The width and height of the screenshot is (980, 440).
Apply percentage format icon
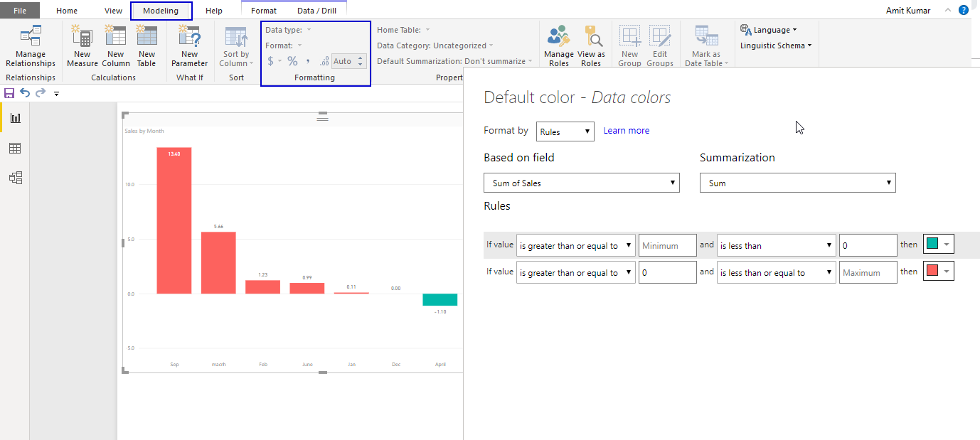(292, 61)
